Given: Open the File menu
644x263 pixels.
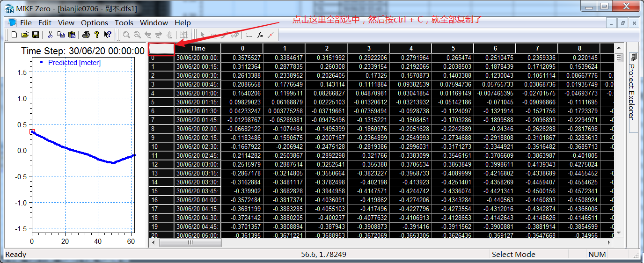Looking at the screenshot, I should coord(26,22).
